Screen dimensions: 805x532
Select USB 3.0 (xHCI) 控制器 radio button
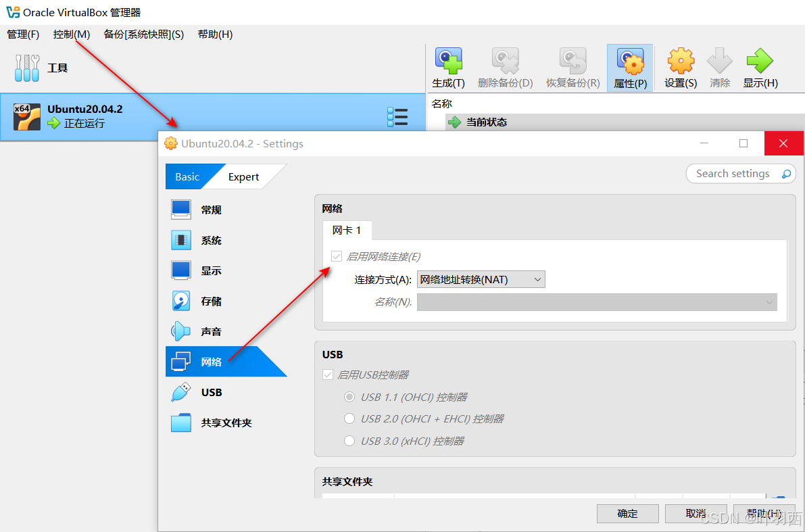tap(349, 441)
